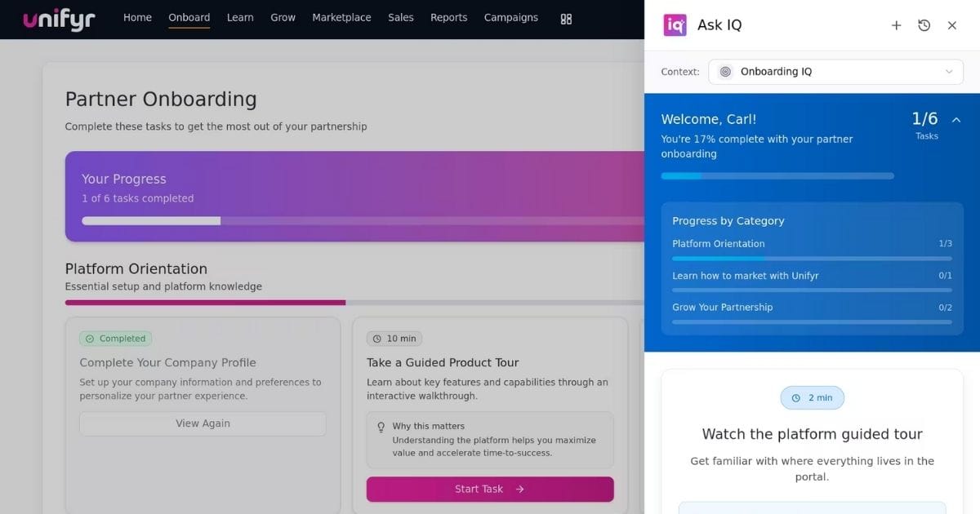The width and height of the screenshot is (980, 514).
Task: Click the Welcome Carl overall progress bar
Action: pos(777,176)
